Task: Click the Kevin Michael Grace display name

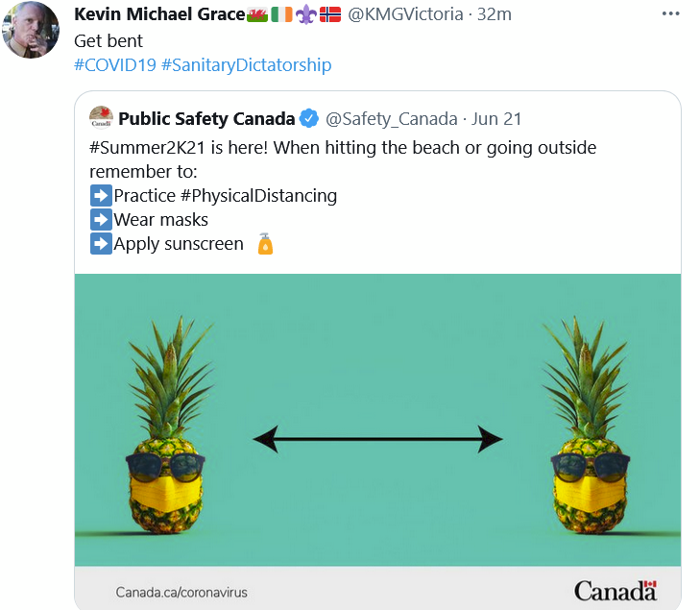Action: 159,15
